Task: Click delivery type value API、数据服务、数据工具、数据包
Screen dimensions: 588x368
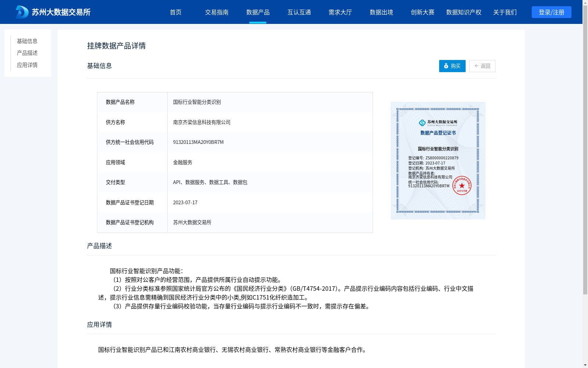Action: (x=210, y=182)
